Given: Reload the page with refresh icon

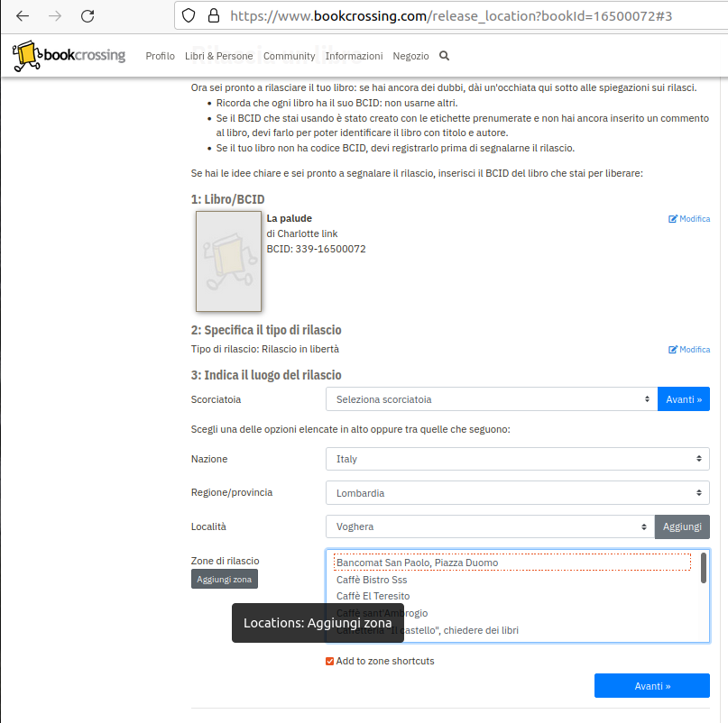Looking at the screenshot, I should 88,16.
